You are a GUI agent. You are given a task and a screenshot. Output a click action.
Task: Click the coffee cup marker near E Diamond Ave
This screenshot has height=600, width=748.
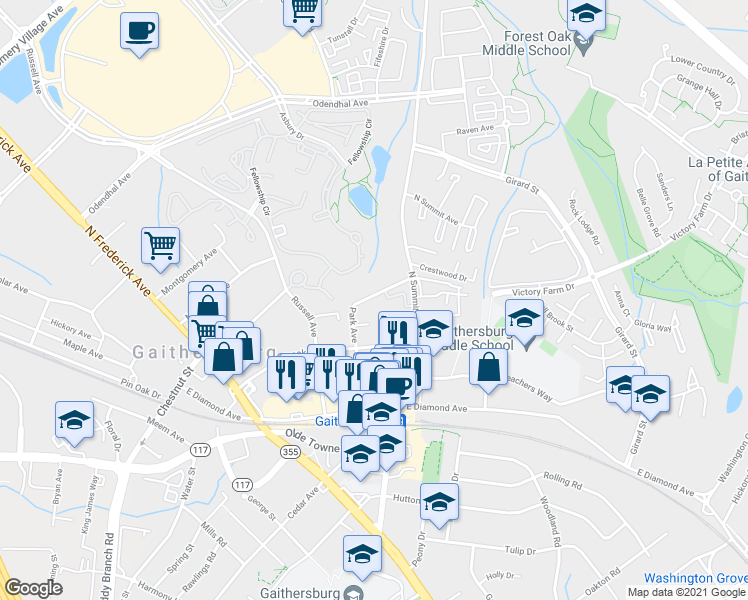coord(396,387)
